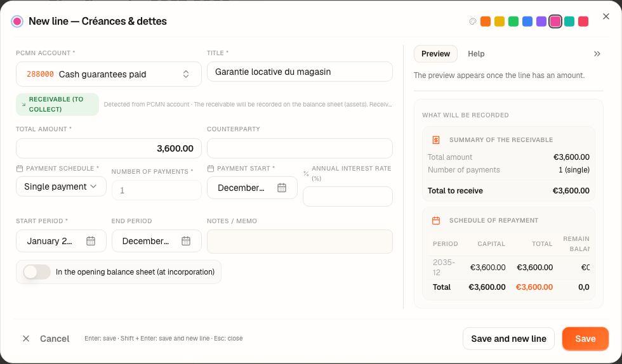Pick the blue color swatch
This screenshot has width=622, height=364.
coord(527,22)
